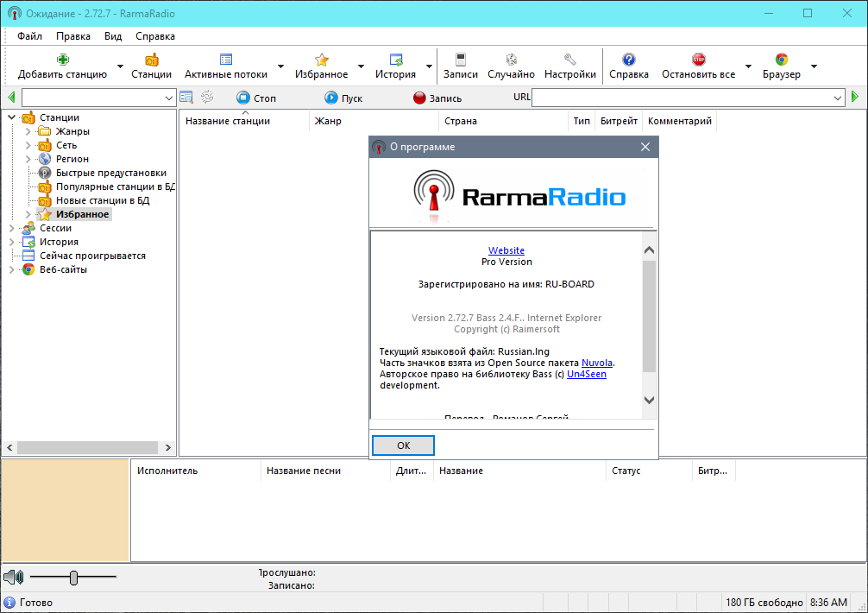
Task: Open Settings (Настройки) from the toolbar
Action: coord(570,60)
